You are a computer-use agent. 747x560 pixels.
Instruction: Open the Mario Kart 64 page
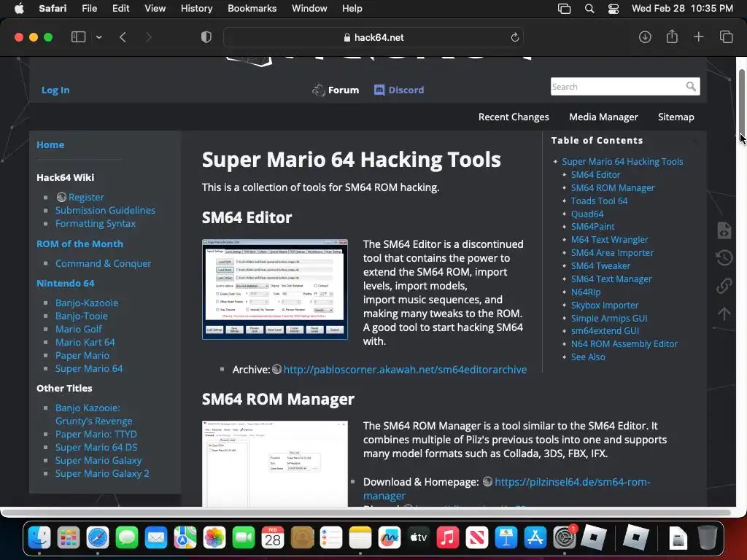pyautogui.click(x=85, y=342)
